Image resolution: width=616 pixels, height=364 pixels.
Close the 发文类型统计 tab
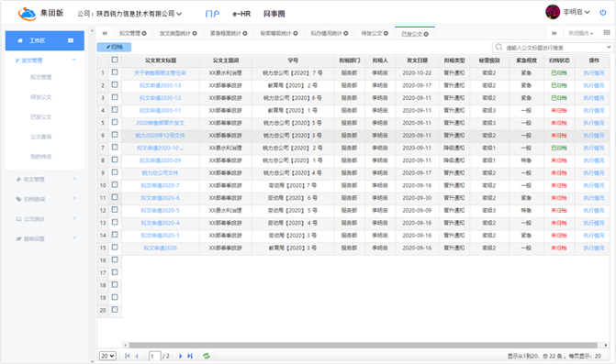195,33
